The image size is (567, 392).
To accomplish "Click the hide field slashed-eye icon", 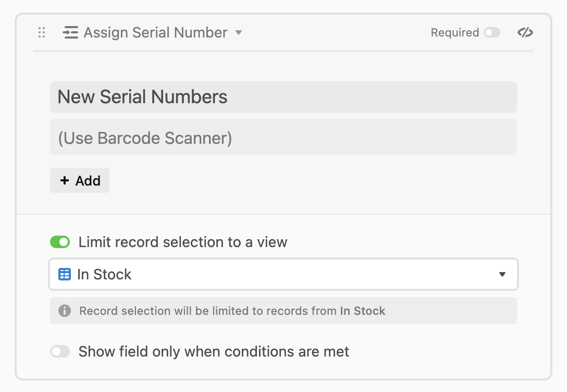I will [525, 32].
